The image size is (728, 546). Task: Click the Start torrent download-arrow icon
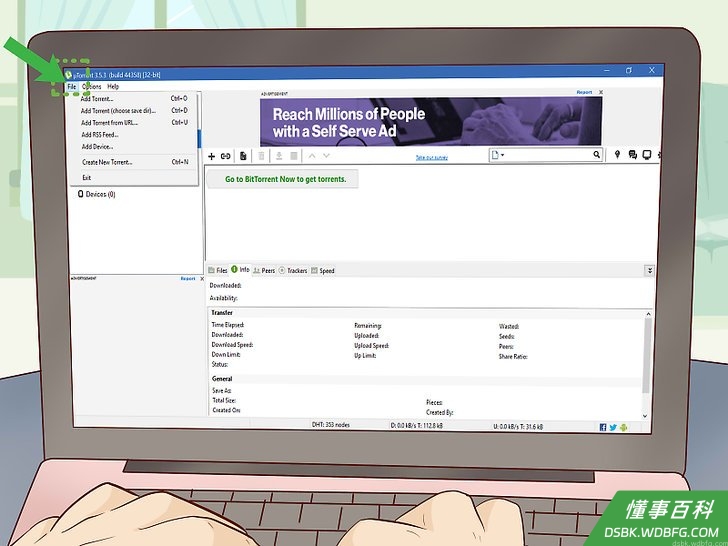tap(279, 156)
